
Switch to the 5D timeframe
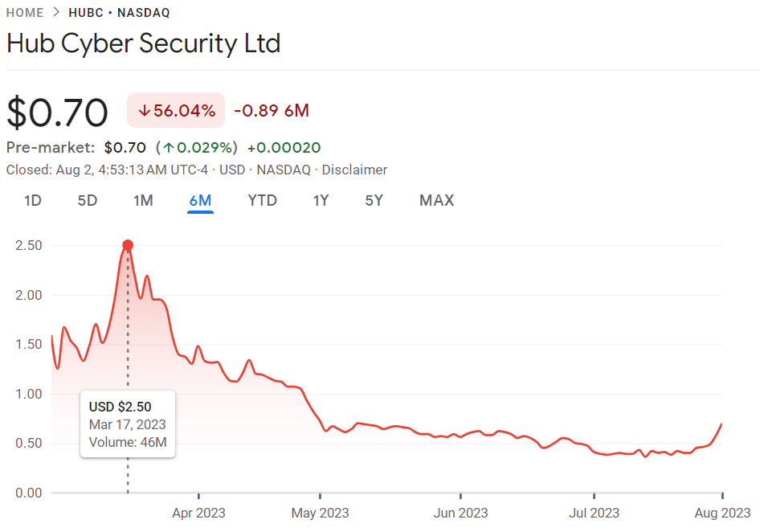(87, 200)
